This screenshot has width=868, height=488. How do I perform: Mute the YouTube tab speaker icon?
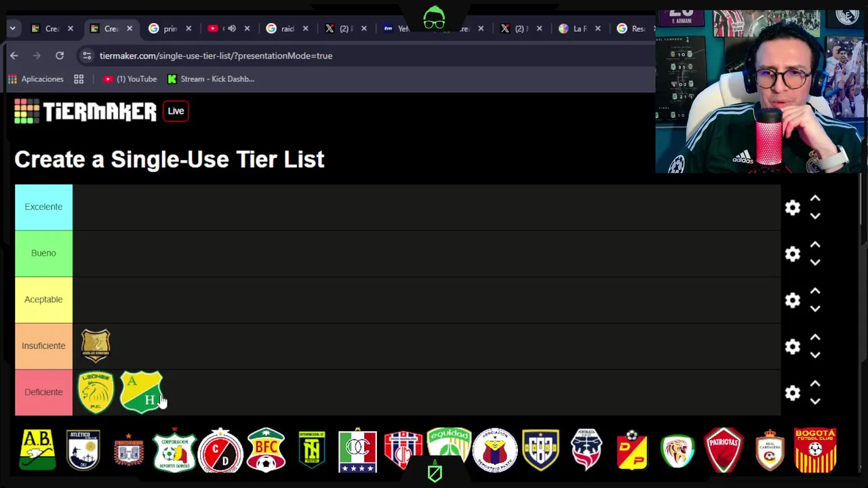pyautogui.click(x=232, y=28)
